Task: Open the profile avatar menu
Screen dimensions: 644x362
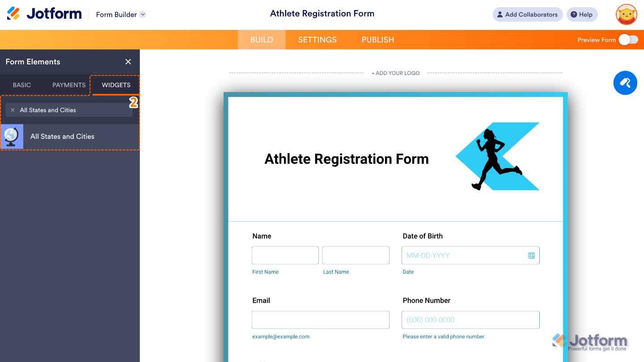Action: pyautogui.click(x=626, y=14)
